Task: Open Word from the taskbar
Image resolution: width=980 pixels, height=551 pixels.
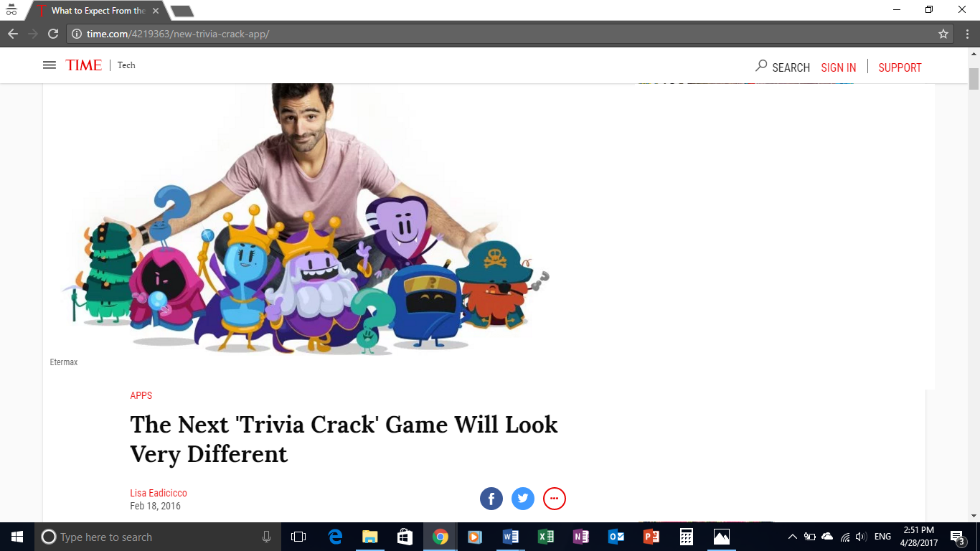Action: 511,537
